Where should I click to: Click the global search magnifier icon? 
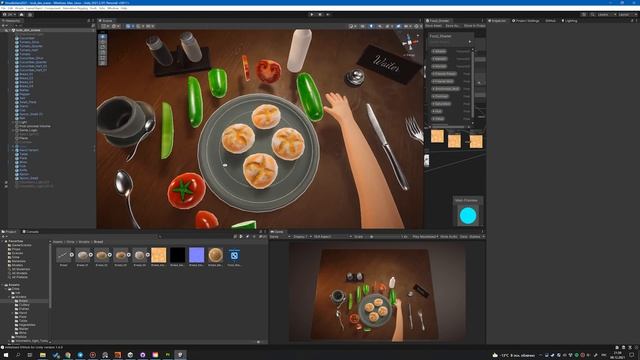pyautogui.click(x=592, y=14)
